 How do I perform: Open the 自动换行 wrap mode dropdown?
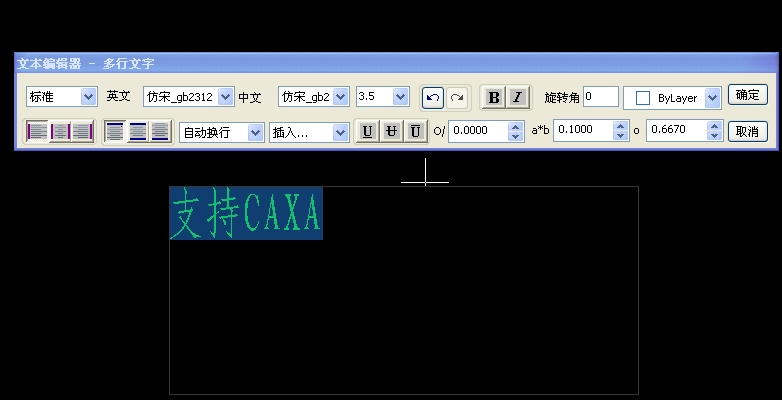(255, 132)
